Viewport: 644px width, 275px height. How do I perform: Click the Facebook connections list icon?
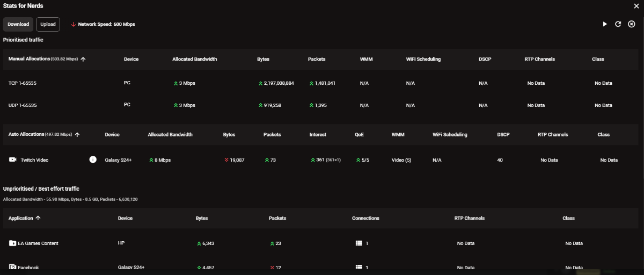359,267
